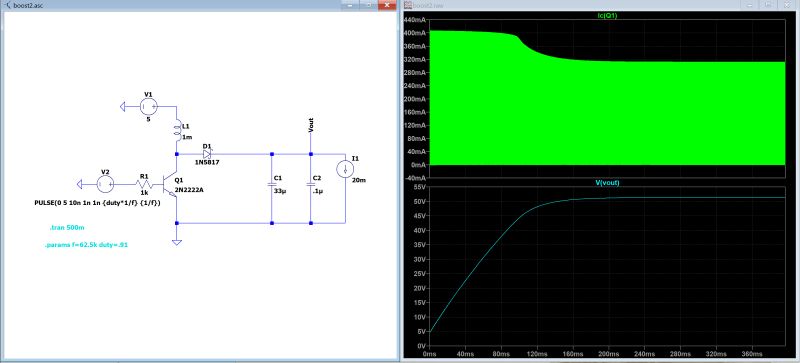Viewport: 800px width, 363px height.
Task: Click the ground symbol left of V1
Action: coord(123,106)
